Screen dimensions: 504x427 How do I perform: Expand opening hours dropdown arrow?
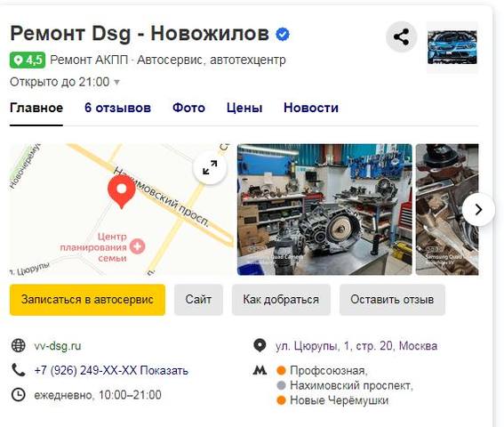[117, 83]
